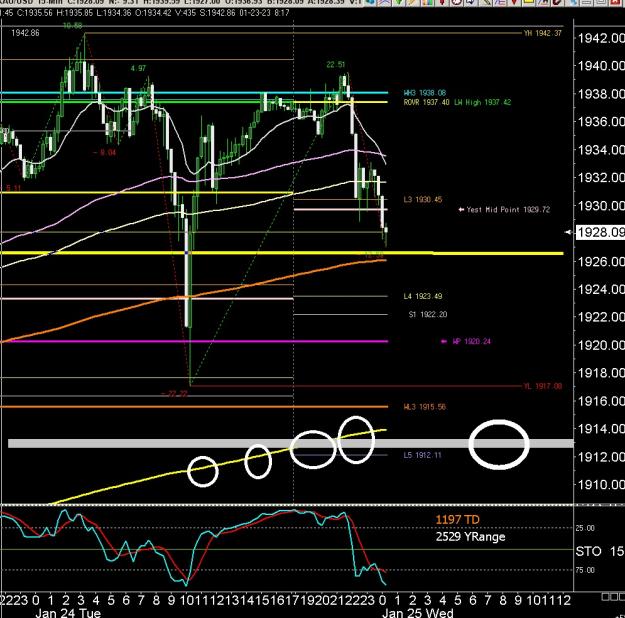
Task: Click the ROVR 1937.40 label
Action: [426, 102]
